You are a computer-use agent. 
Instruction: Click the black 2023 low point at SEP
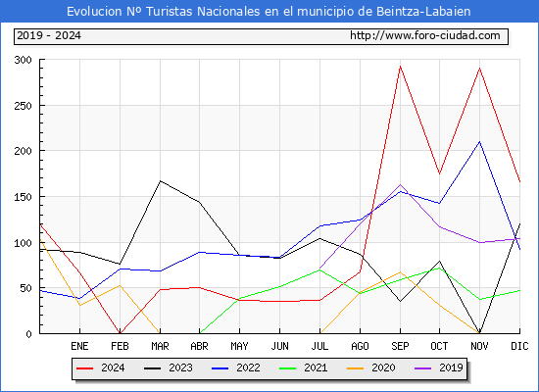coord(400,302)
